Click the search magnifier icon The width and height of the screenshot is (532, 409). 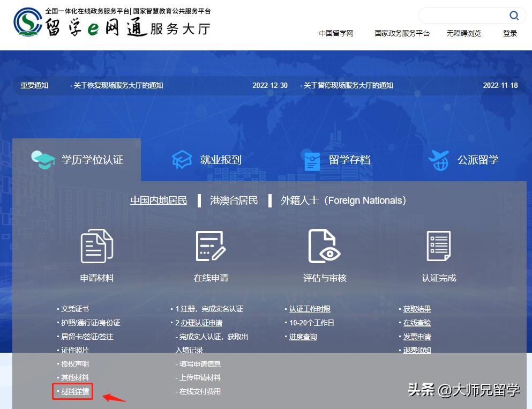[x=514, y=16]
